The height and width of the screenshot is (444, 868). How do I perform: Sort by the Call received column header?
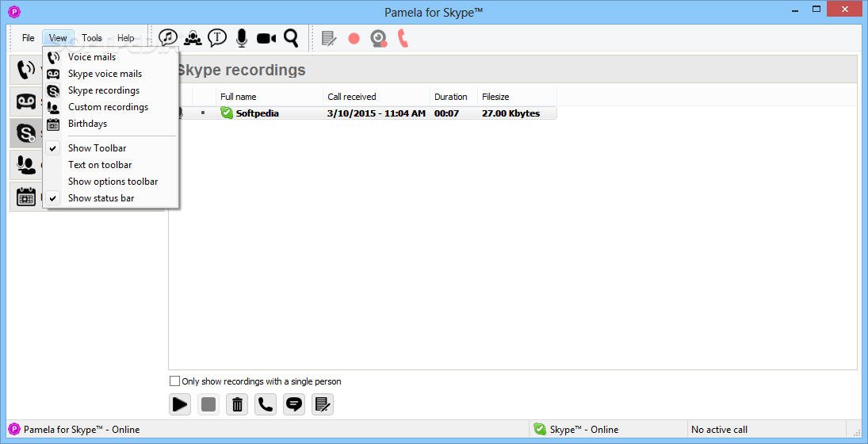[377, 96]
